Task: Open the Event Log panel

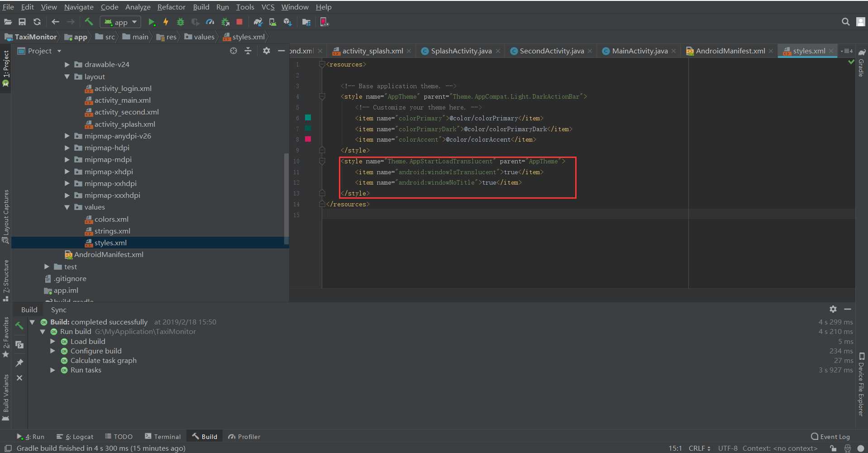Action: [x=830, y=437]
